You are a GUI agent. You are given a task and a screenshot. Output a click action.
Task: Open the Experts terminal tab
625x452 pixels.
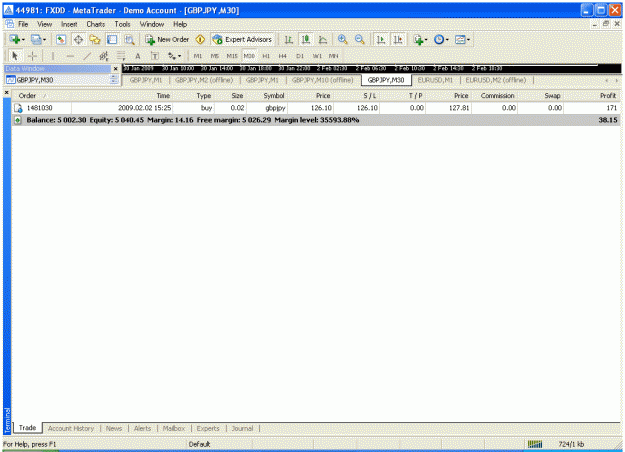click(208, 428)
